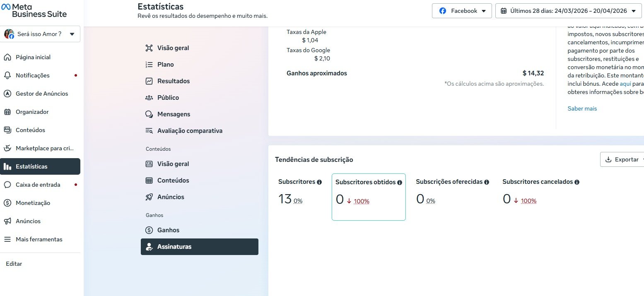Open Gestor de Anúncios icon
This screenshot has width=644, height=296.
click(7, 94)
